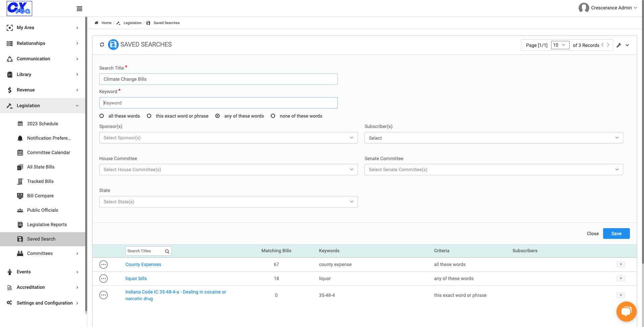
Task: Open the wrench tools icon
Action: point(619,45)
